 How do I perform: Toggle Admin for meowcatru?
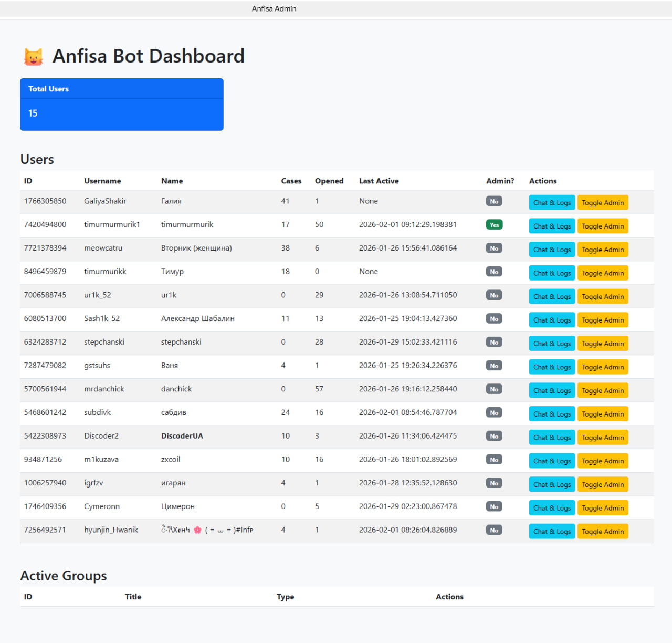point(603,250)
